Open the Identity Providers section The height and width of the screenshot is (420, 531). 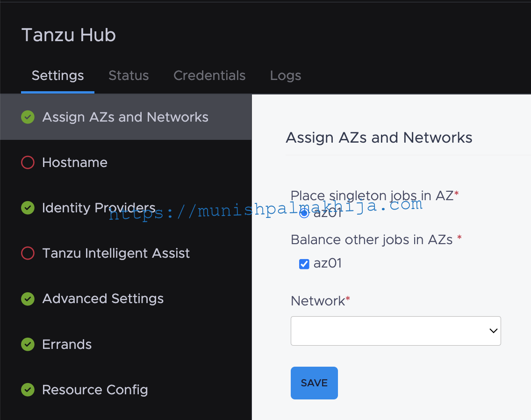click(x=126, y=208)
